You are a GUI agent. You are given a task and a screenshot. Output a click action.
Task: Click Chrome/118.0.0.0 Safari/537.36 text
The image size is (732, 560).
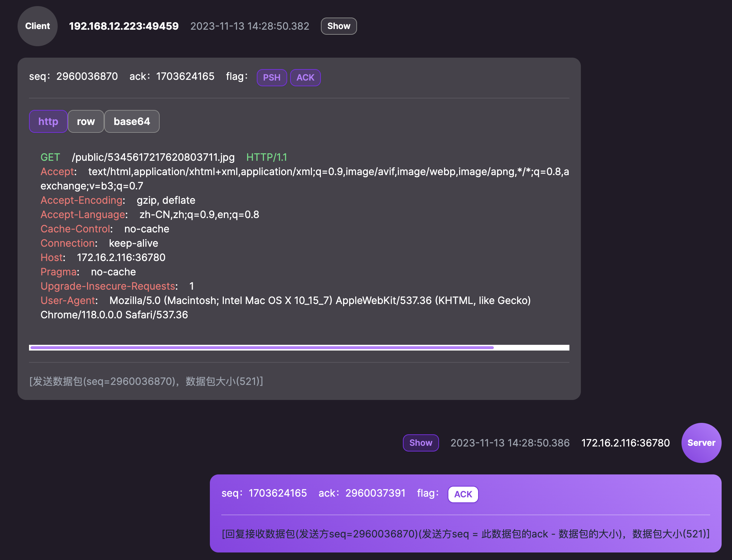[114, 315]
